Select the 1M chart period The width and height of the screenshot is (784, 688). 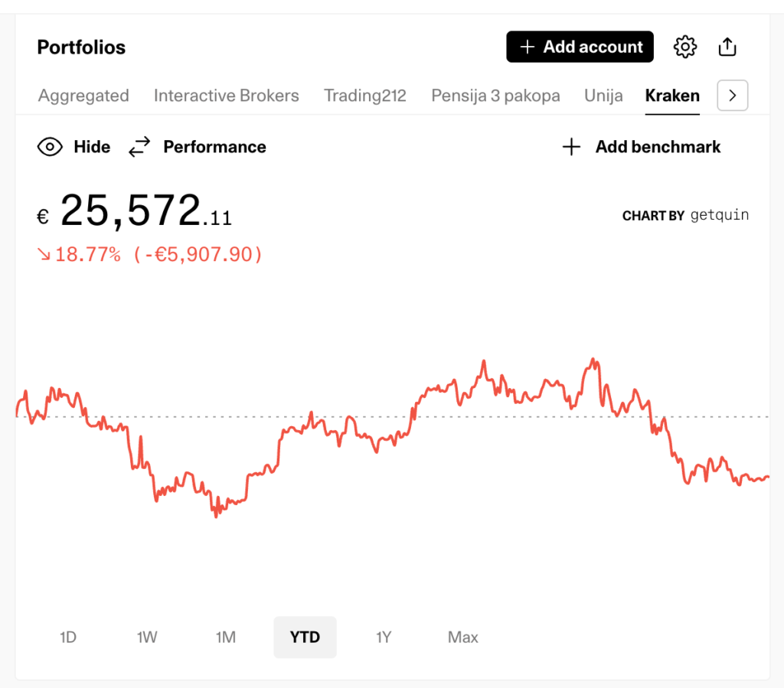226,637
